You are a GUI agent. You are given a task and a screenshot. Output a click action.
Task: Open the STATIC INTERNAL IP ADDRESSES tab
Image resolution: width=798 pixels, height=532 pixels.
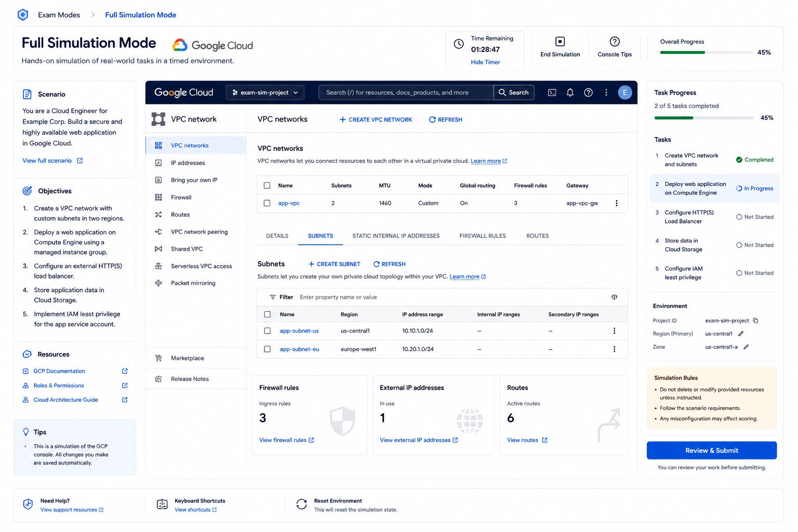pos(396,236)
